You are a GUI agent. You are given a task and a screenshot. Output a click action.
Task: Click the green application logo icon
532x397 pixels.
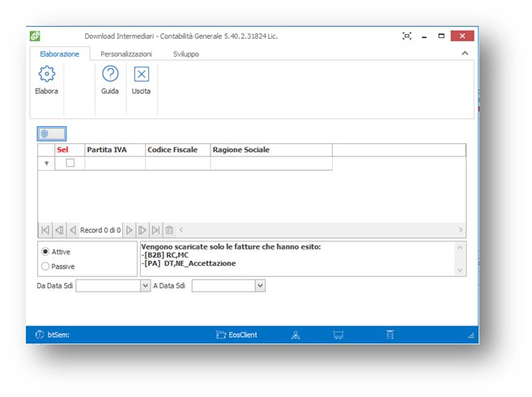35,36
